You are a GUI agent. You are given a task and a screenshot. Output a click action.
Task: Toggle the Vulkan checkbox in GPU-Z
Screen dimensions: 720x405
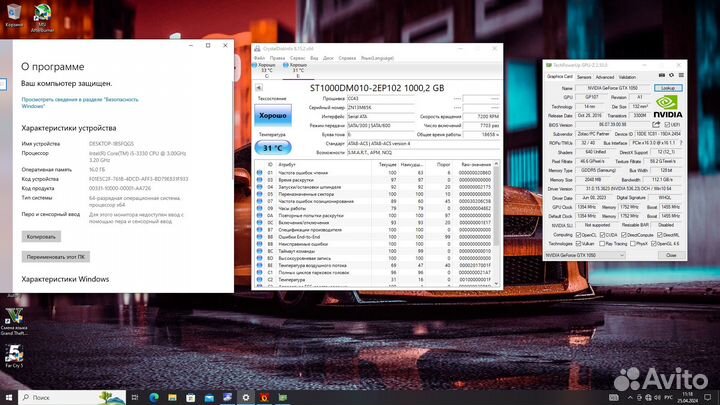579,243
